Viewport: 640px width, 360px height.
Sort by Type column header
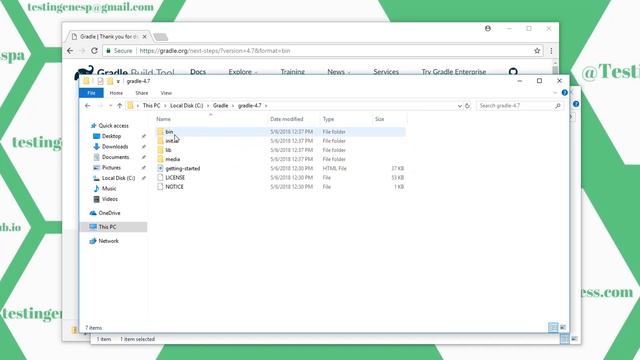click(x=328, y=119)
